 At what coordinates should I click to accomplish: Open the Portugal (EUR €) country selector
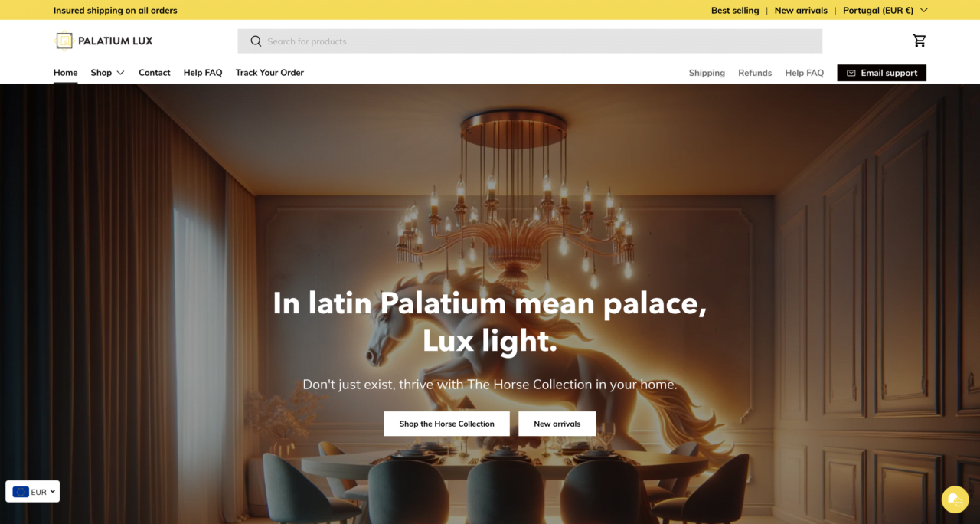pyautogui.click(x=885, y=11)
